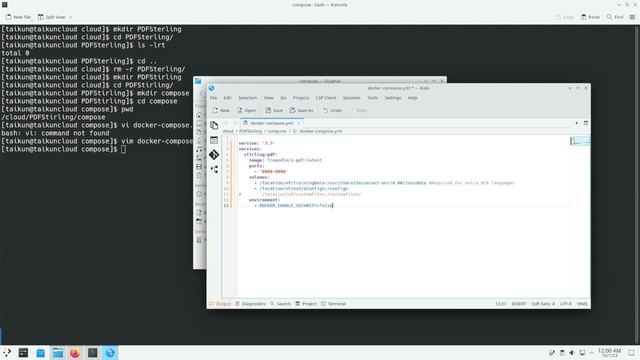Click Open file button in Kate toolbar
The image size is (640, 360).
pos(247,110)
